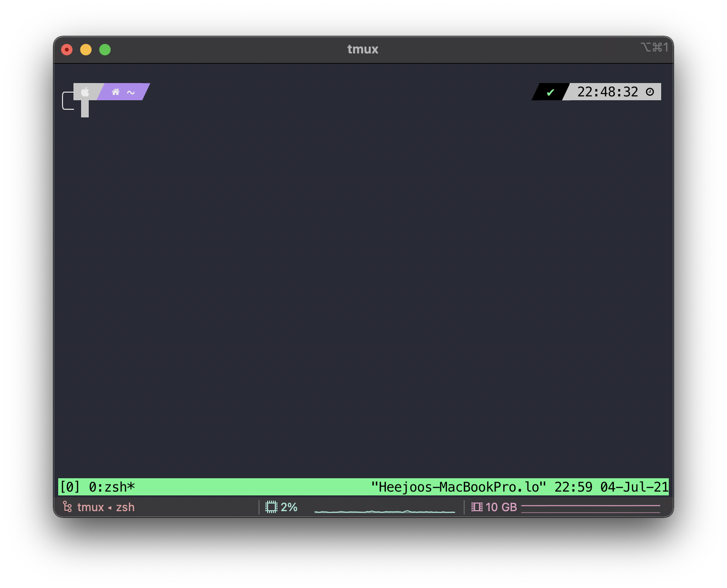Screen dimensions: 727x588
Task: Select the tmux window 0:zsh*
Action: (112, 487)
